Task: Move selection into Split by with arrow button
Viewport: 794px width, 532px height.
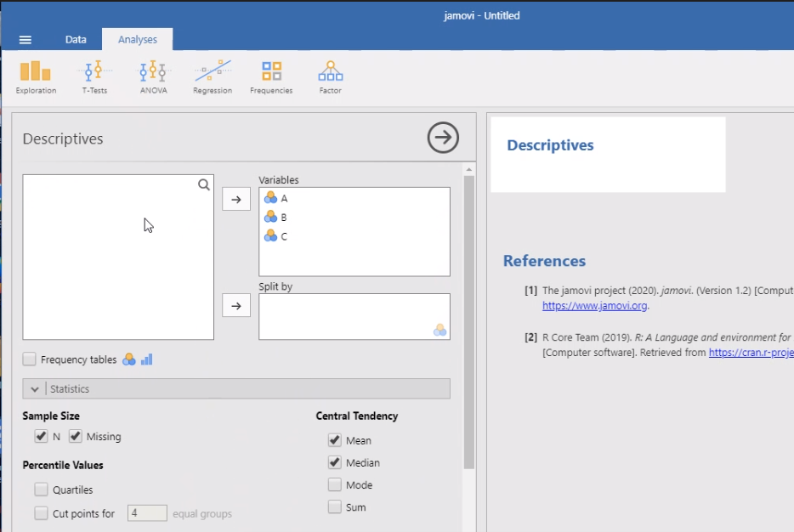Action: [x=236, y=306]
